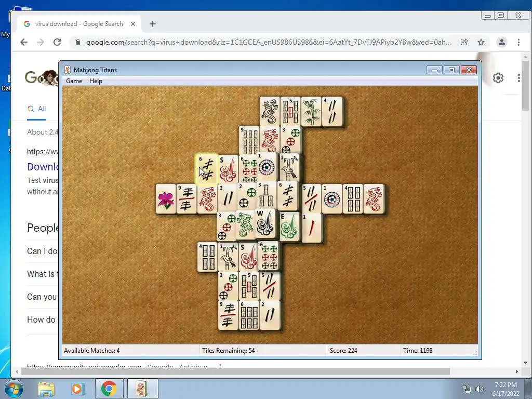Bookmark this page with the star icon
532x399 pixels.
pyautogui.click(x=481, y=42)
